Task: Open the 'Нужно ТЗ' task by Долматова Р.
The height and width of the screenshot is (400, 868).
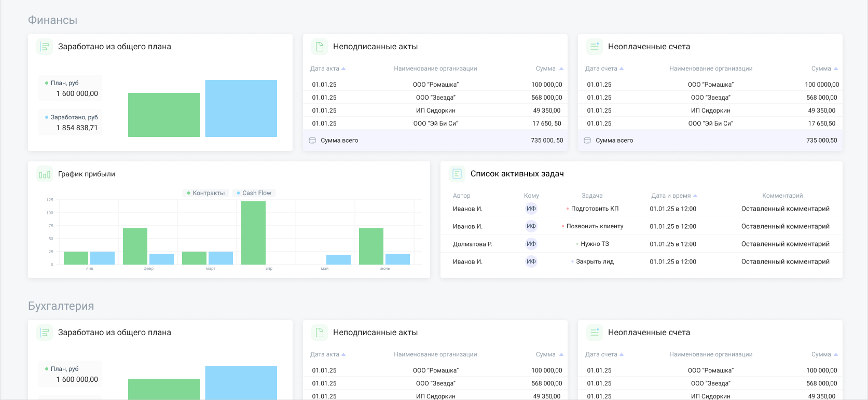Action: pyautogui.click(x=595, y=244)
